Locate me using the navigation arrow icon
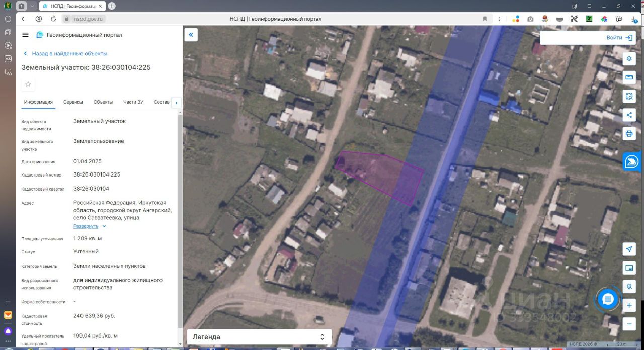Viewport: 644px width, 350px height. (x=629, y=249)
